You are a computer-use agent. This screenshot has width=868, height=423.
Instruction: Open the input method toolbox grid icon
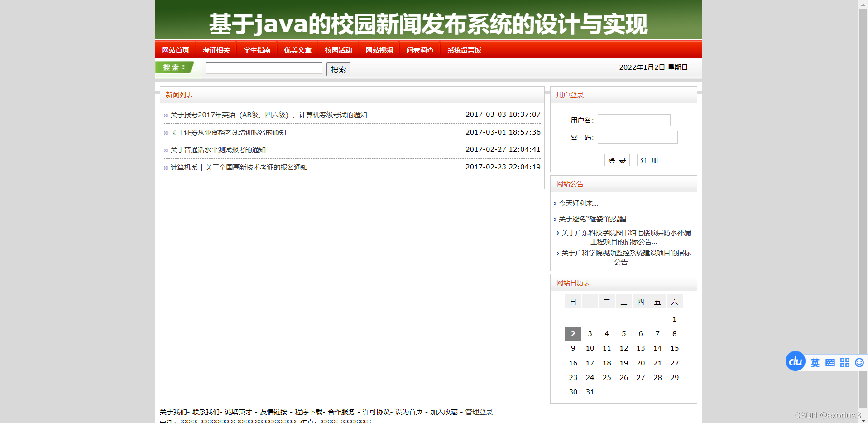click(845, 363)
